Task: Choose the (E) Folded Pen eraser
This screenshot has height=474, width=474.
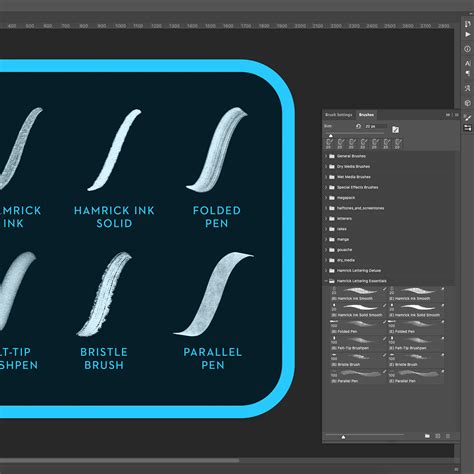Action: pos(416,327)
